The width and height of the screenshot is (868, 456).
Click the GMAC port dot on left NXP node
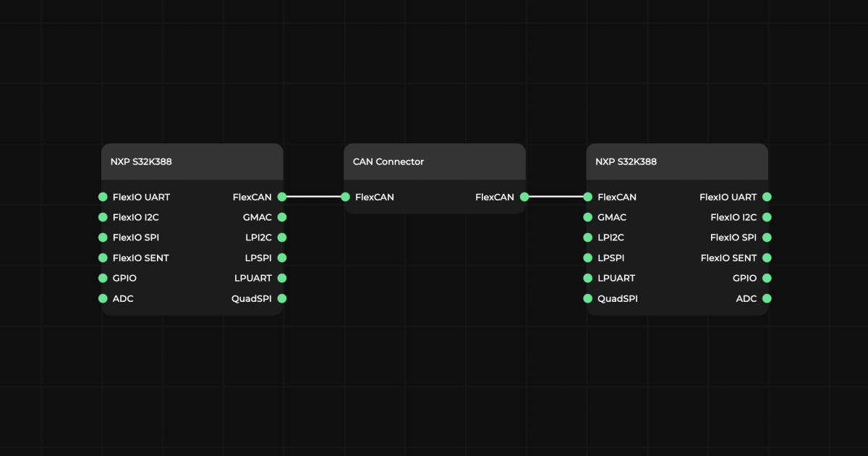[x=282, y=217]
